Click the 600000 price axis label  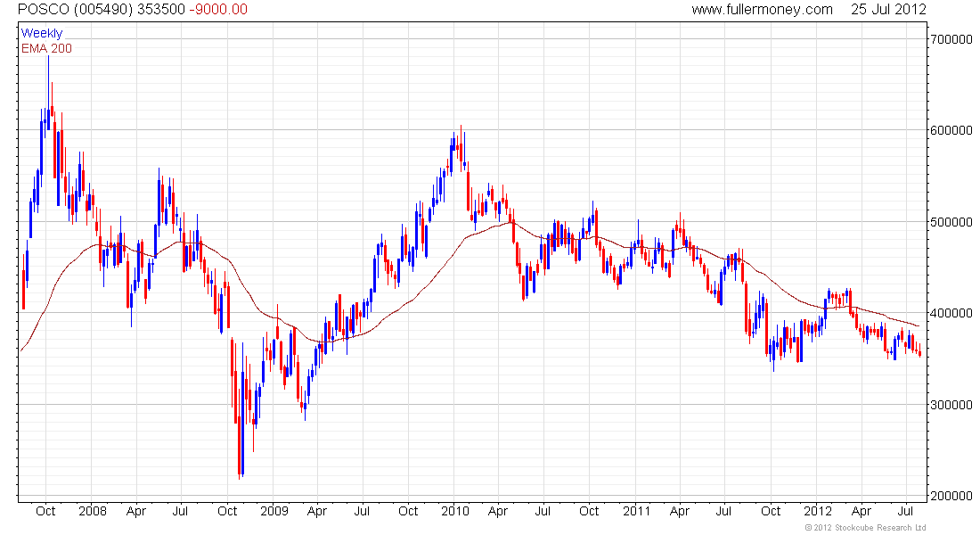point(951,130)
